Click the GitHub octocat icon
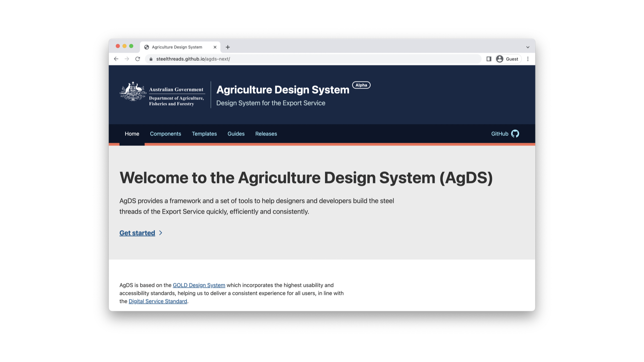Image resolution: width=644 pixels, height=362 pixels. pyautogui.click(x=515, y=134)
